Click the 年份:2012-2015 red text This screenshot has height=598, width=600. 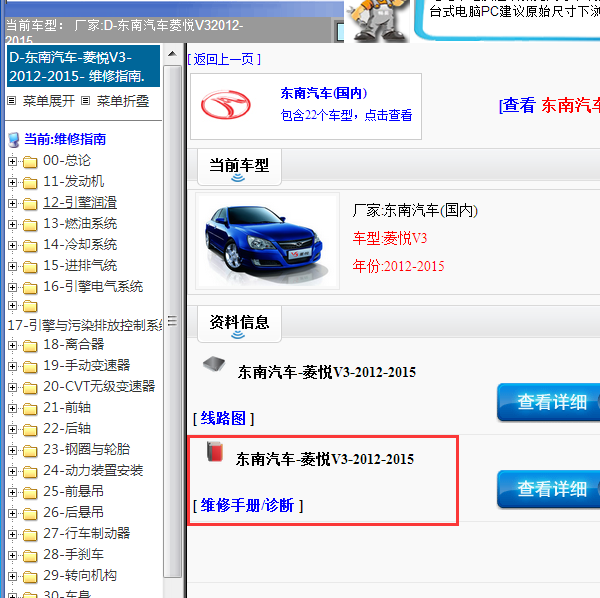point(398,266)
